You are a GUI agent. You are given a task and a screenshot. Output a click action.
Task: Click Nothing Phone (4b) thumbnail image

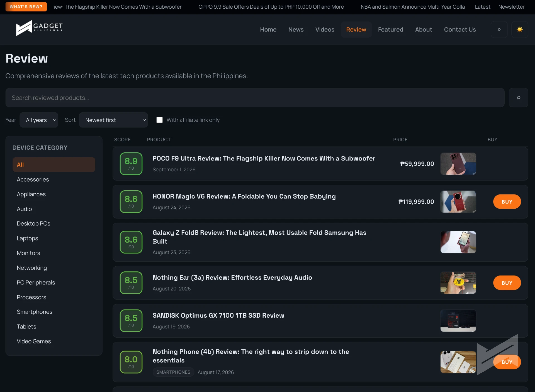[x=458, y=362]
